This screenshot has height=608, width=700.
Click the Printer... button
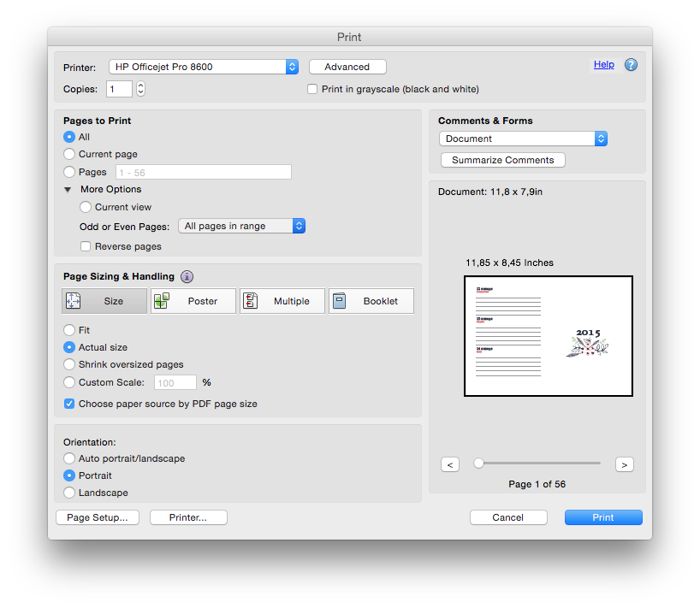click(x=188, y=517)
